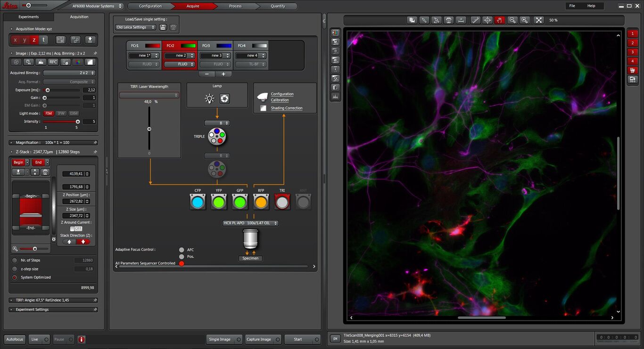The height and width of the screenshot is (349, 644).
Task: Open the histogram icon in the right sidebar
Action: pos(335,97)
